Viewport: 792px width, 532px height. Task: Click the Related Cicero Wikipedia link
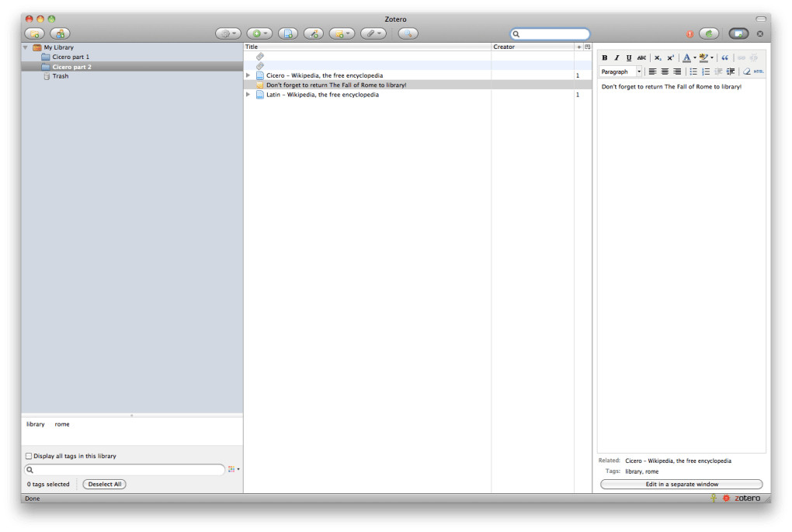point(678,461)
